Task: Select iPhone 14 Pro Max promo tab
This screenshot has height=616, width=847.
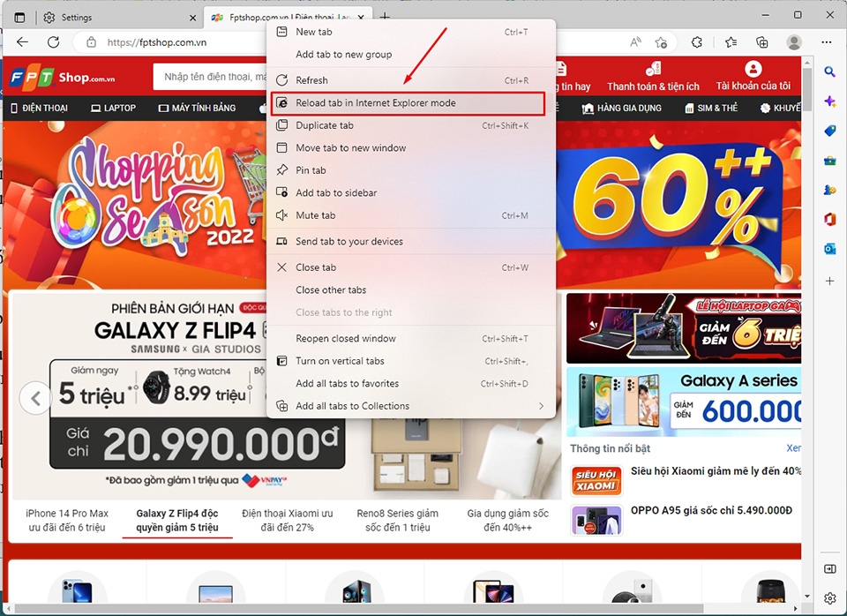Action: point(67,521)
